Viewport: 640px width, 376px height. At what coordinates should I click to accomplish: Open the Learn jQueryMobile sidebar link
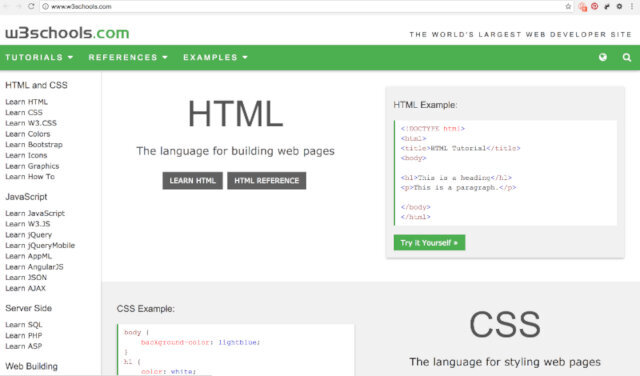(x=40, y=245)
